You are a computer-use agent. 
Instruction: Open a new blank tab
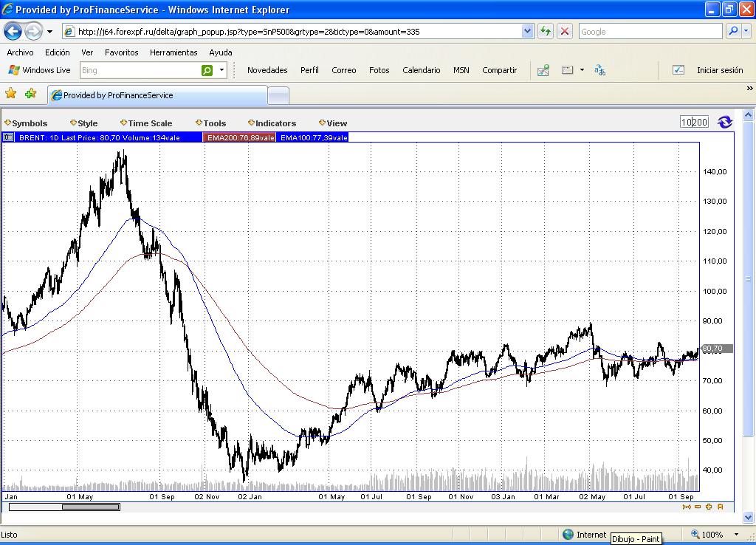pyautogui.click(x=278, y=96)
